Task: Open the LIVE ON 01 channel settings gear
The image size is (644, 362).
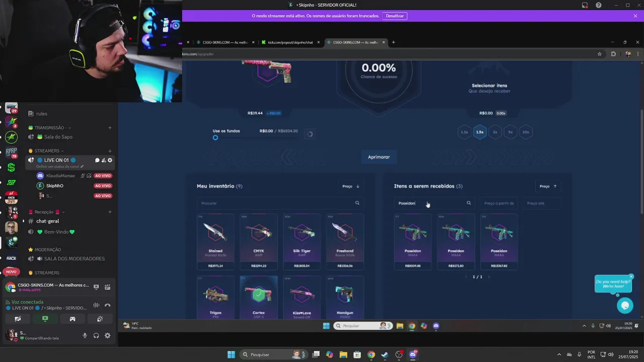Action: [110, 160]
